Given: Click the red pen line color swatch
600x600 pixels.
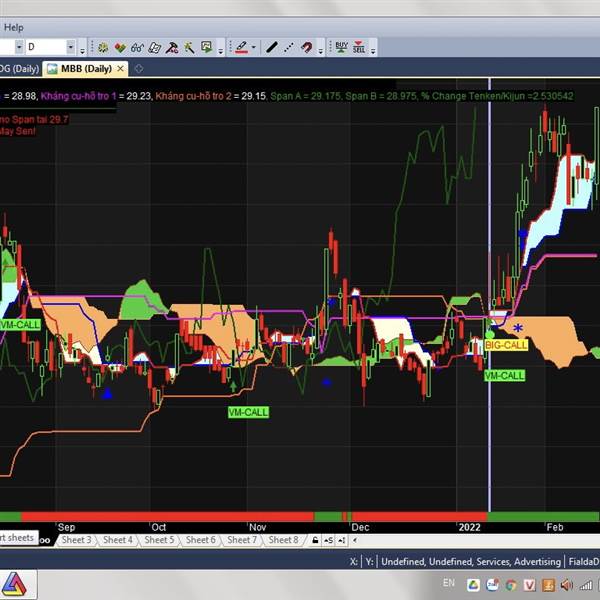Looking at the screenshot, I should pyautogui.click(x=240, y=47).
